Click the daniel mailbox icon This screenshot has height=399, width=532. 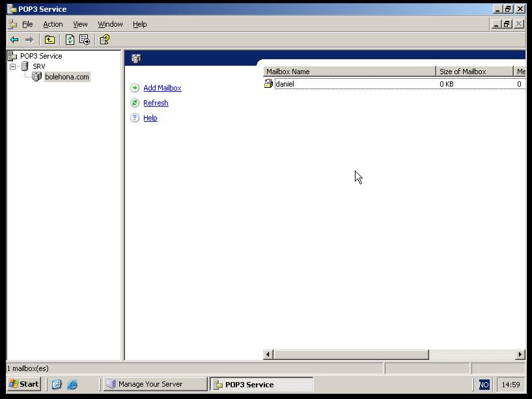pyautogui.click(x=268, y=83)
